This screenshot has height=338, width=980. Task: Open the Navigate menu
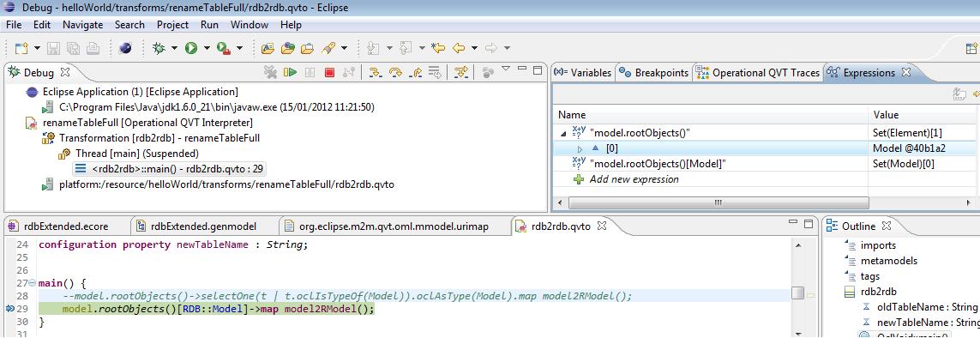click(x=82, y=25)
